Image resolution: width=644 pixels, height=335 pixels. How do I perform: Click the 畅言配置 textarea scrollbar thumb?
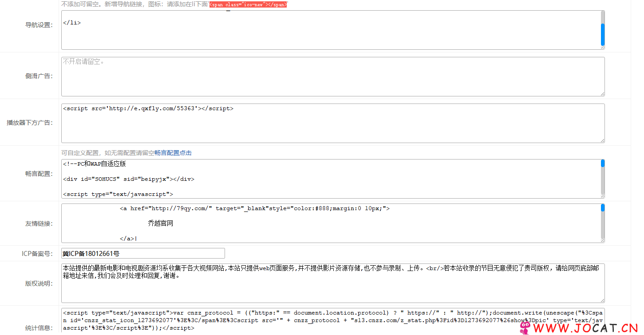coord(603,163)
